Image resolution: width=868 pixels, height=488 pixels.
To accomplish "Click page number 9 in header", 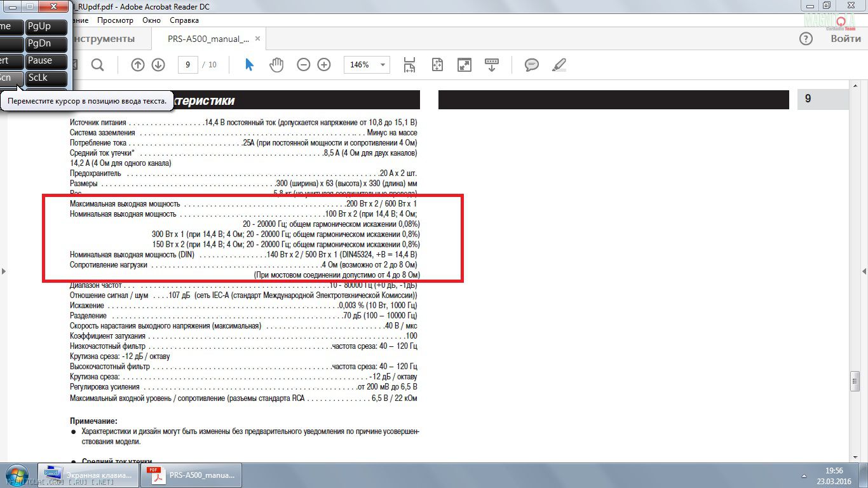I will point(808,99).
